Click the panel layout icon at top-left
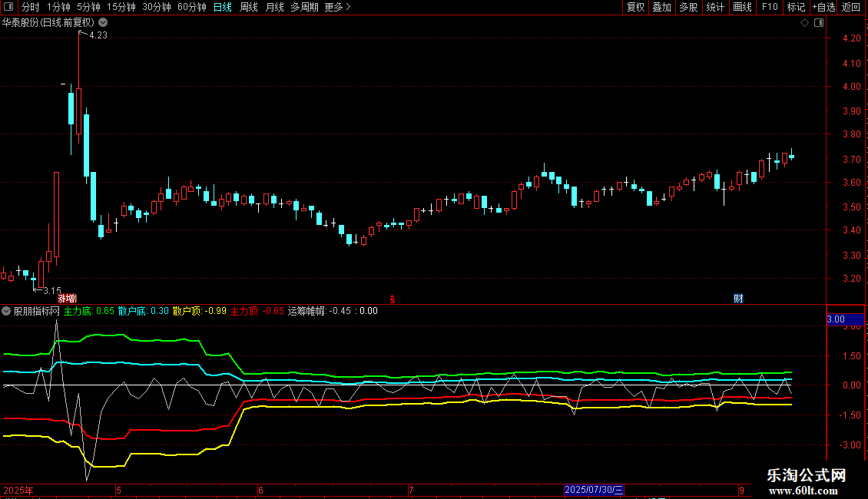Viewport: 868px width, 499px height. [8, 7]
